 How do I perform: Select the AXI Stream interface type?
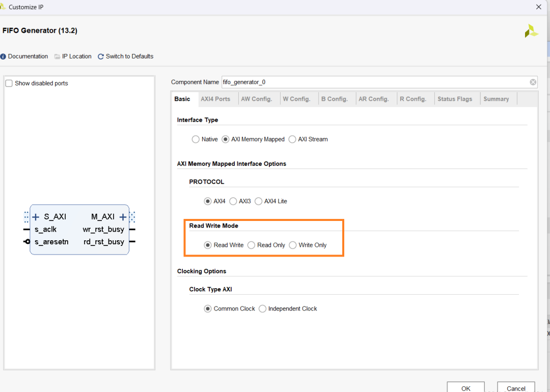coord(292,139)
